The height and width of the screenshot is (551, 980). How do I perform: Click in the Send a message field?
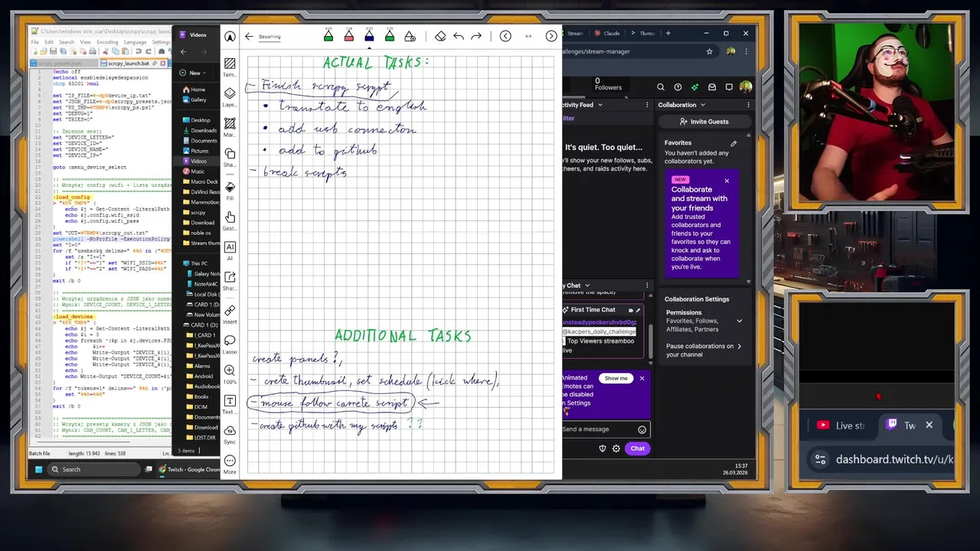[599, 429]
